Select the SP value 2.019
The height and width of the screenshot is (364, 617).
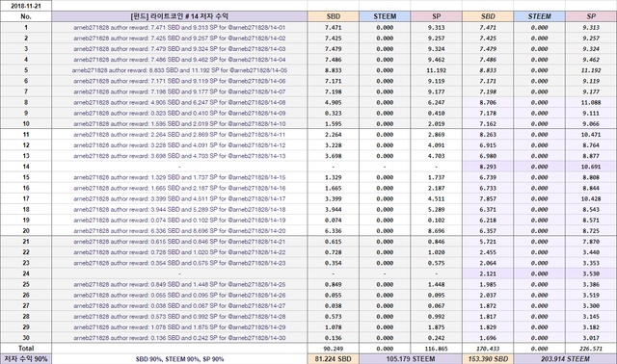(437, 124)
